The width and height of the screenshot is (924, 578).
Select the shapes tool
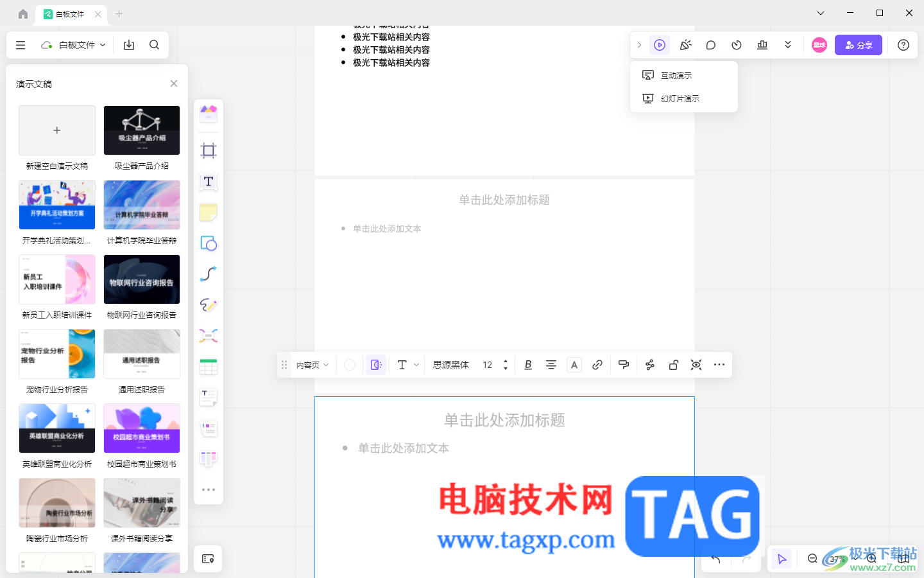click(209, 243)
